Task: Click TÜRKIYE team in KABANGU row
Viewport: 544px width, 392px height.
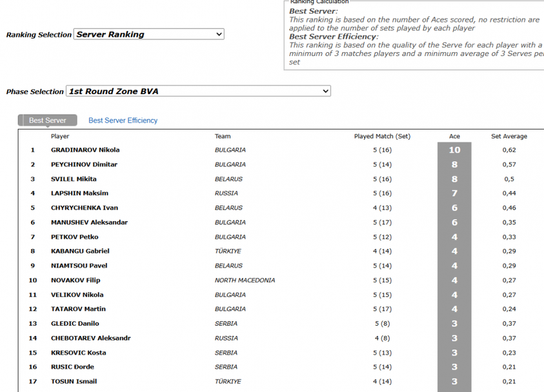Action: (228, 251)
